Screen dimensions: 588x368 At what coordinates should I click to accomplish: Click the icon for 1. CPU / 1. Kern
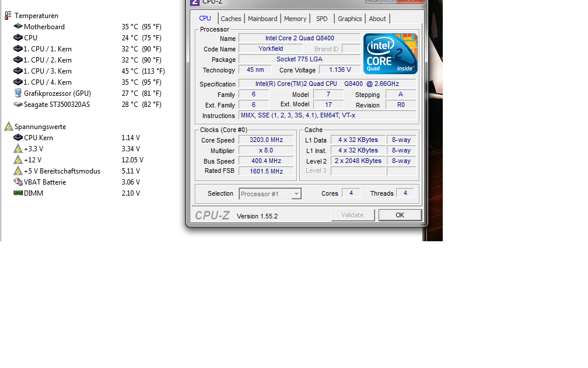tap(17, 48)
